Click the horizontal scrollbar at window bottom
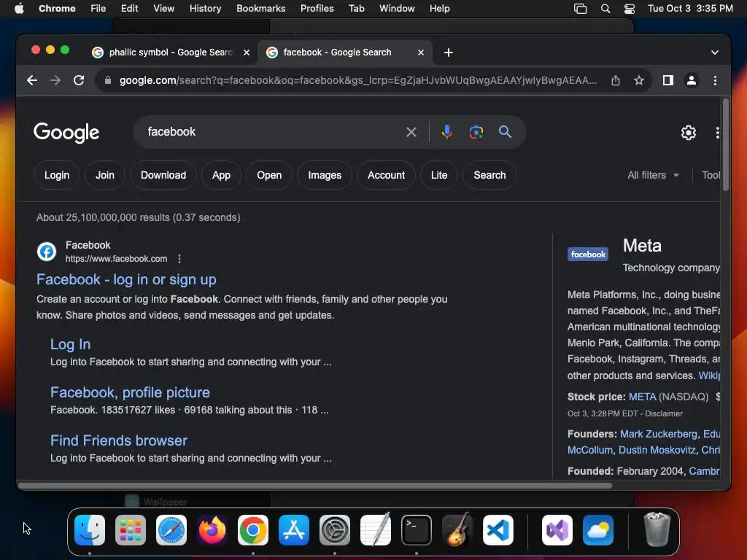747x560 pixels. coord(315,486)
